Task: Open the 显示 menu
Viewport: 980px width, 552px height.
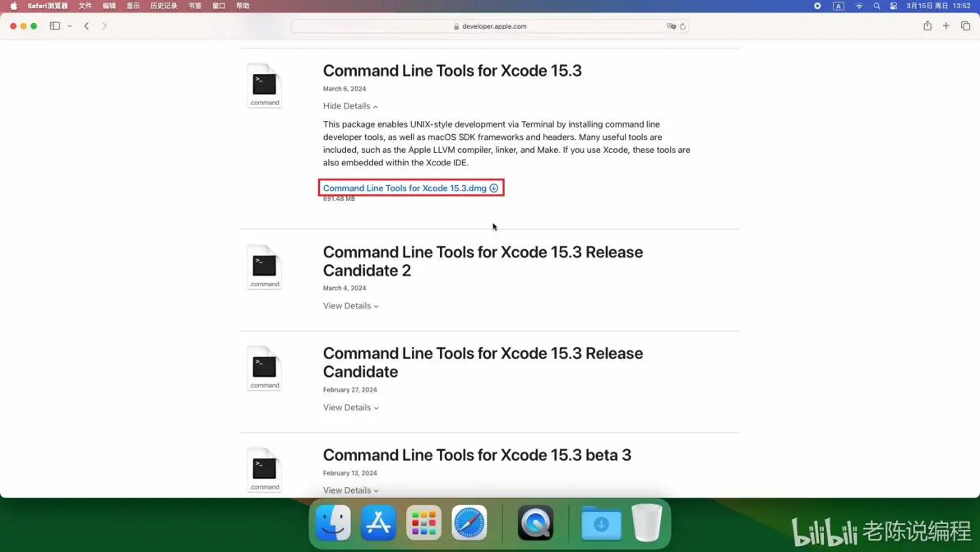Action: click(133, 6)
